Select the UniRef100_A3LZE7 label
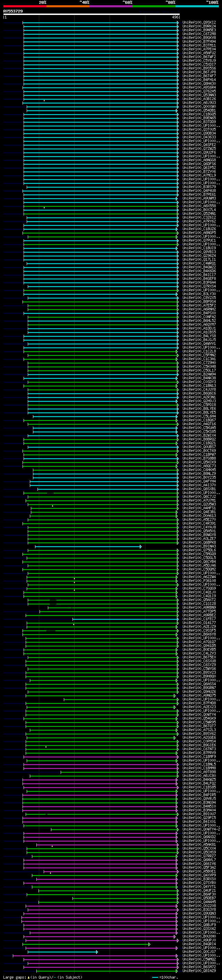Viewport: 222px width, 980px height. 199,539
